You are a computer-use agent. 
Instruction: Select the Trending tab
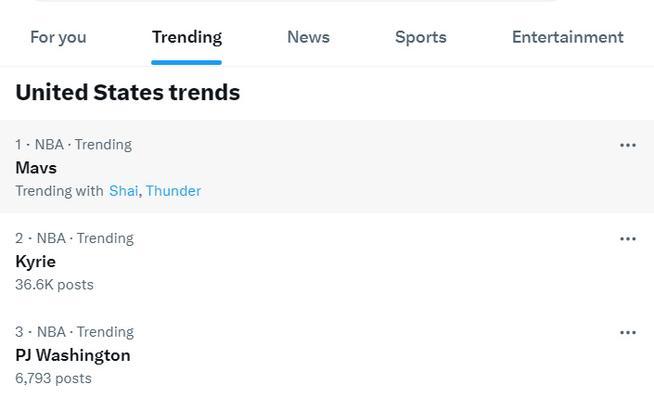[187, 37]
